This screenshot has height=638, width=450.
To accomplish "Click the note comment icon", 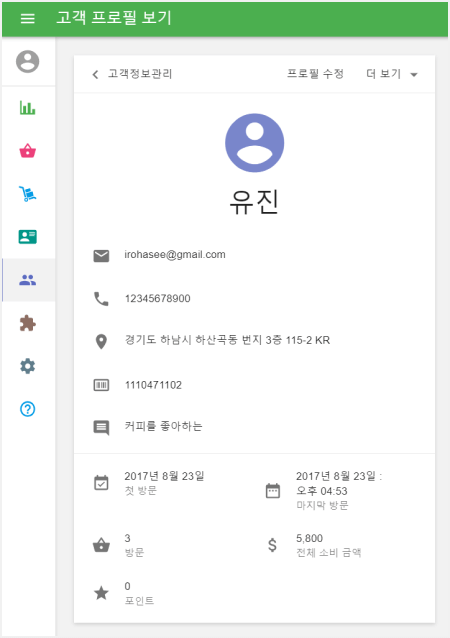I will tap(101, 428).
